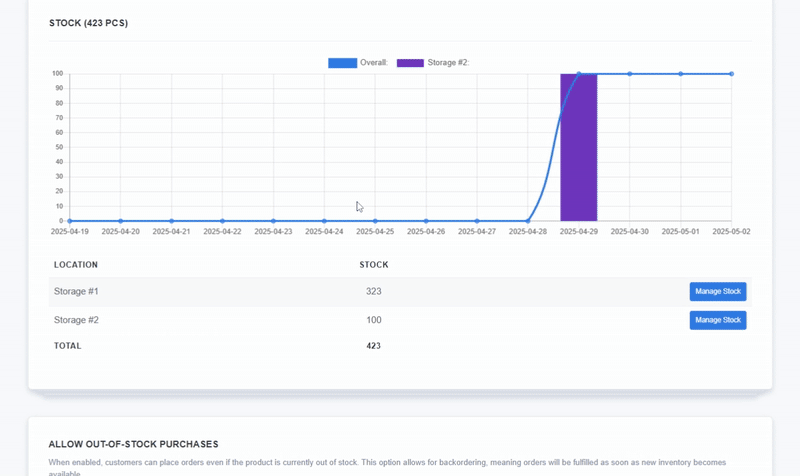The image size is (800, 476).
Task: Click the STOCK column header
Action: coord(374,265)
